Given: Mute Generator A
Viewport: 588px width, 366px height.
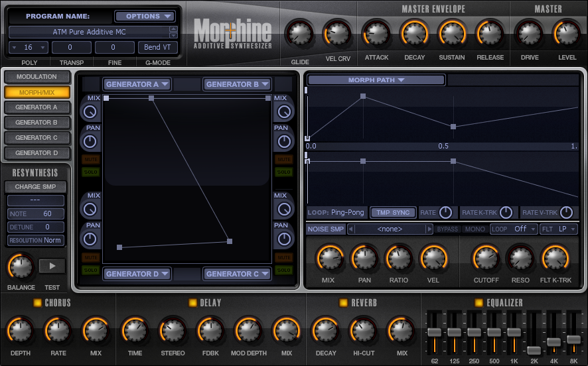Looking at the screenshot, I should pyautogui.click(x=90, y=159).
